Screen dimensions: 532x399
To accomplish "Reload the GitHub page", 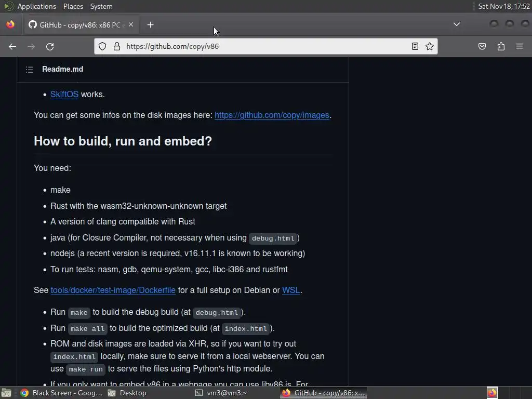I will pos(50,46).
